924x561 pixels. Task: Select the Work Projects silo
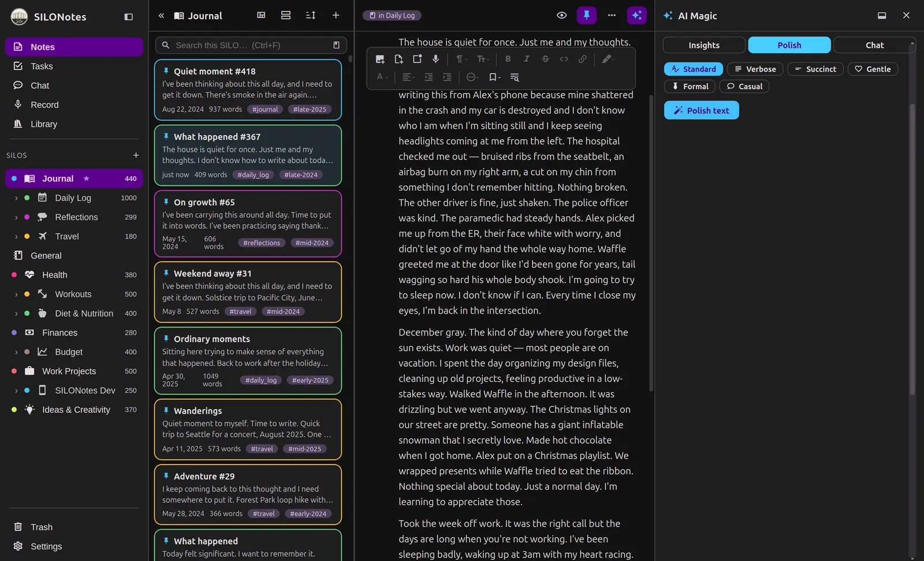74,371
